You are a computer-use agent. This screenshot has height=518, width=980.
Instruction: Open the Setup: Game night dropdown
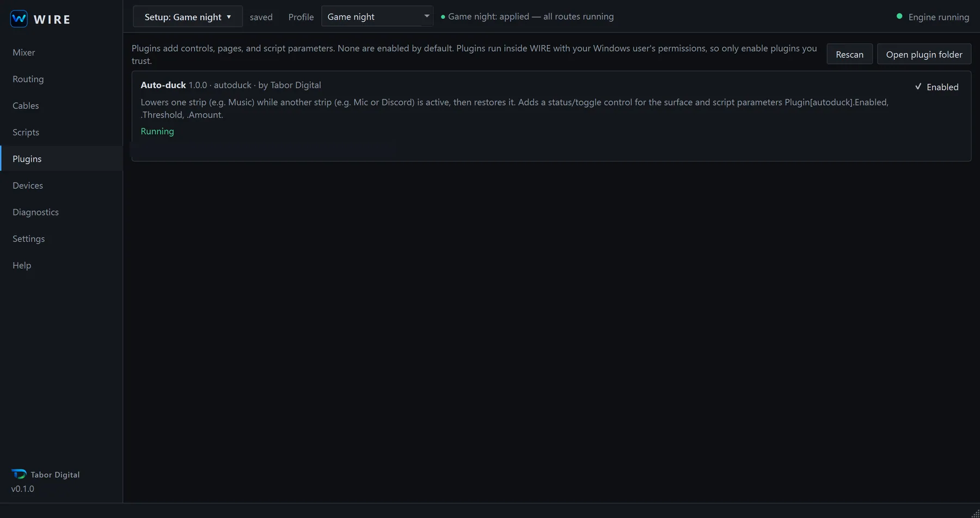click(x=188, y=17)
